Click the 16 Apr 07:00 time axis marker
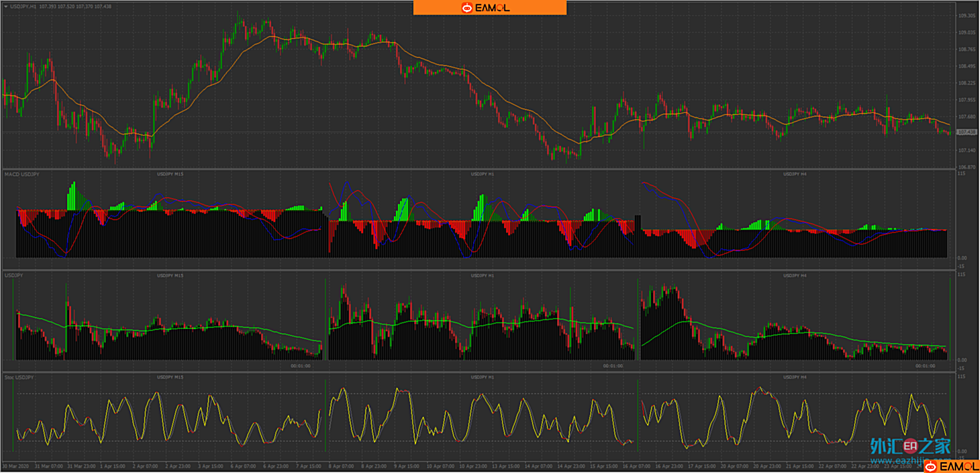The image size is (980, 473). 636,466
